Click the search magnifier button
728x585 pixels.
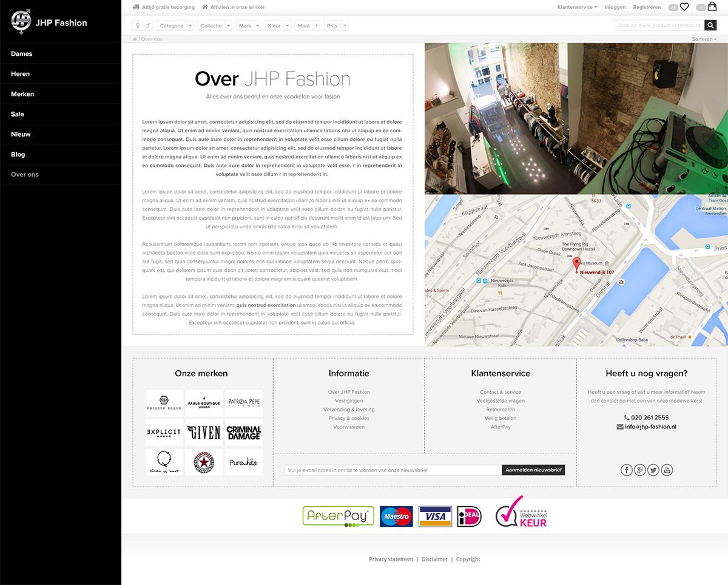(x=710, y=25)
